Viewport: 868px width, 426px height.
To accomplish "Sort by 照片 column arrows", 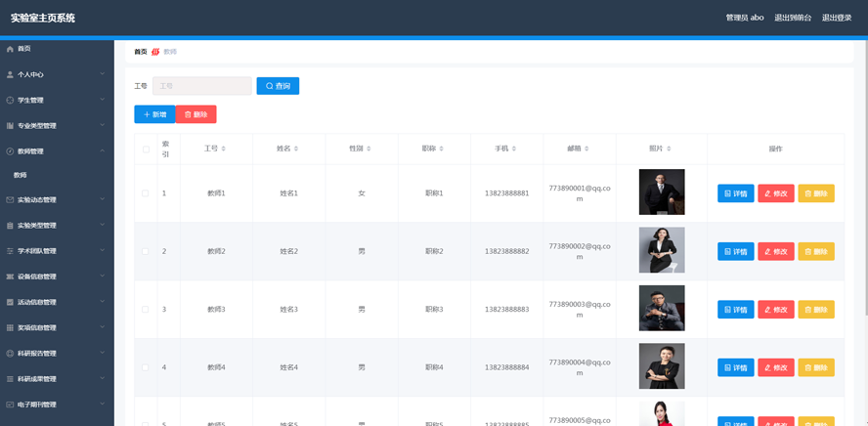I will click(669, 149).
